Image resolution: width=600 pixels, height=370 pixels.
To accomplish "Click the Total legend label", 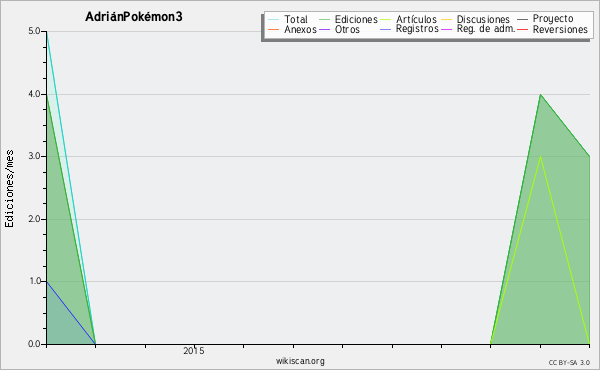I will tap(296, 20).
